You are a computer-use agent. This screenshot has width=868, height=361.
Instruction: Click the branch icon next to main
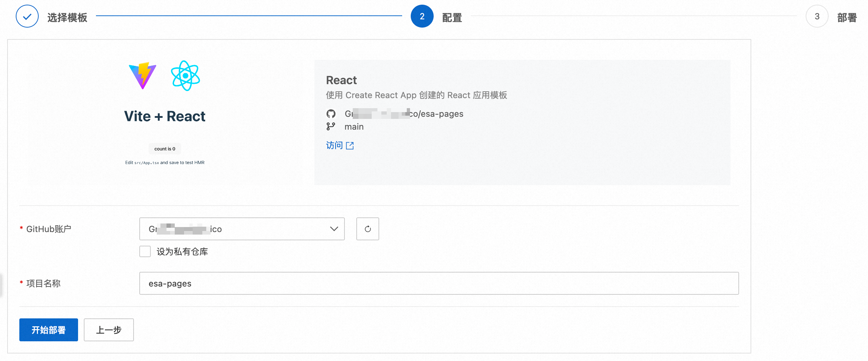[x=331, y=126]
